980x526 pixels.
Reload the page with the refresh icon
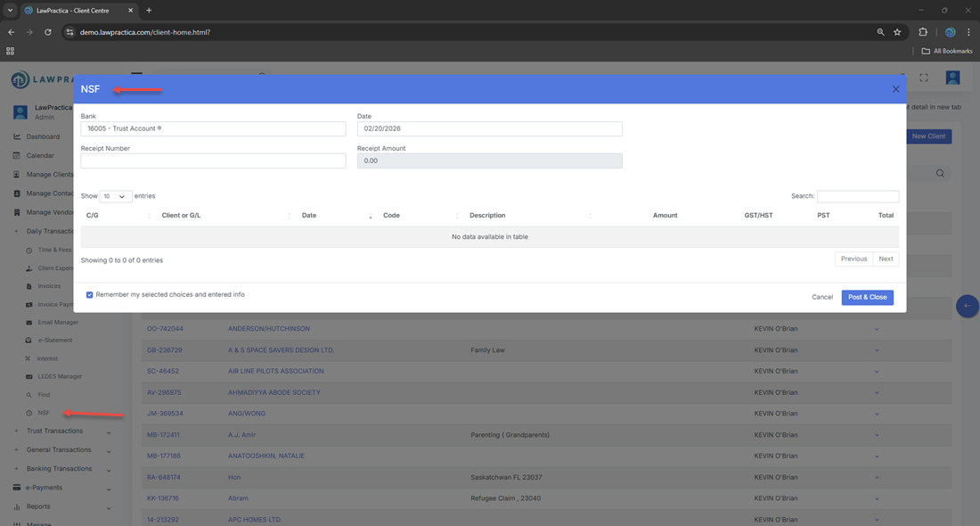click(x=48, y=32)
